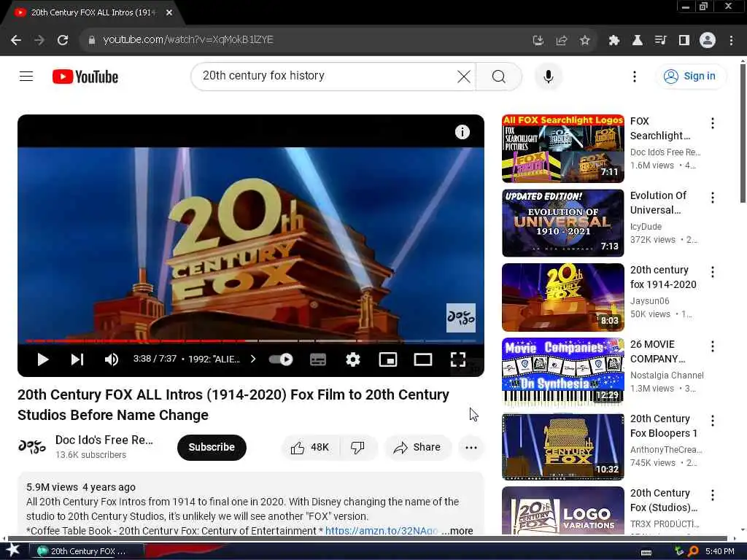Open Doc Ido's Free Re... channel name
Viewport: 747px width, 560px height.
[104, 440]
